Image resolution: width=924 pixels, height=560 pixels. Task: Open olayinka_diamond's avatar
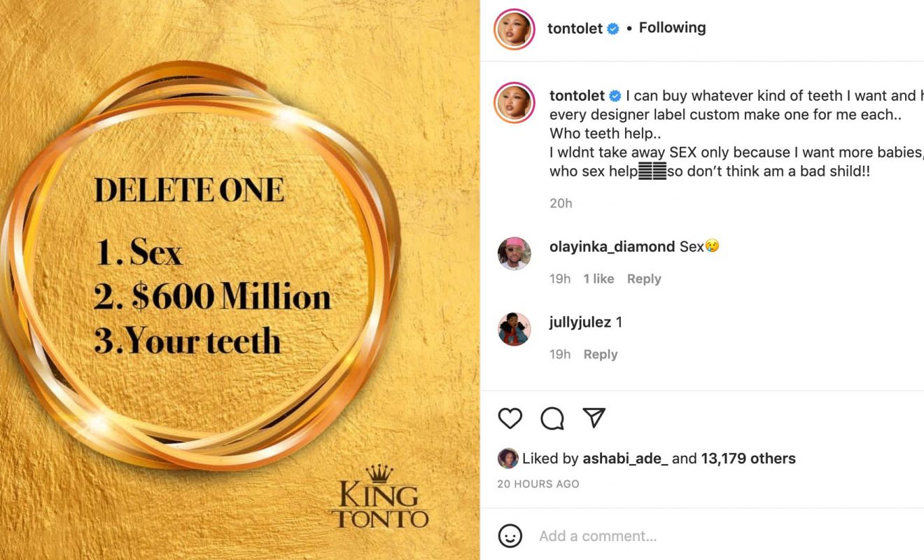tap(514, 253)
